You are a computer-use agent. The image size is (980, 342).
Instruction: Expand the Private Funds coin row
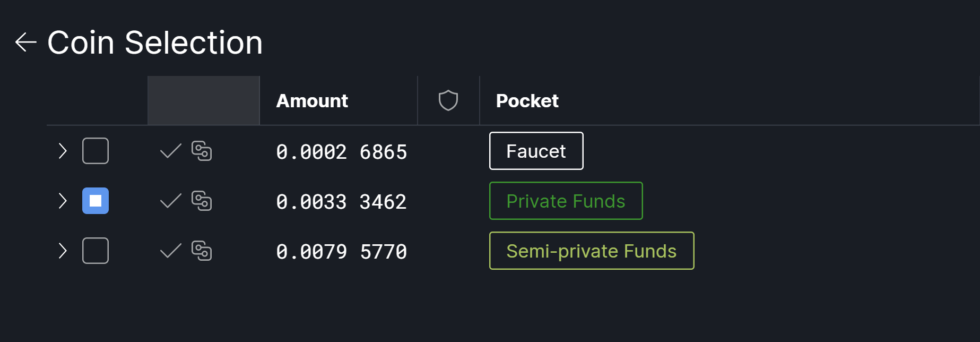click(62, 201)
